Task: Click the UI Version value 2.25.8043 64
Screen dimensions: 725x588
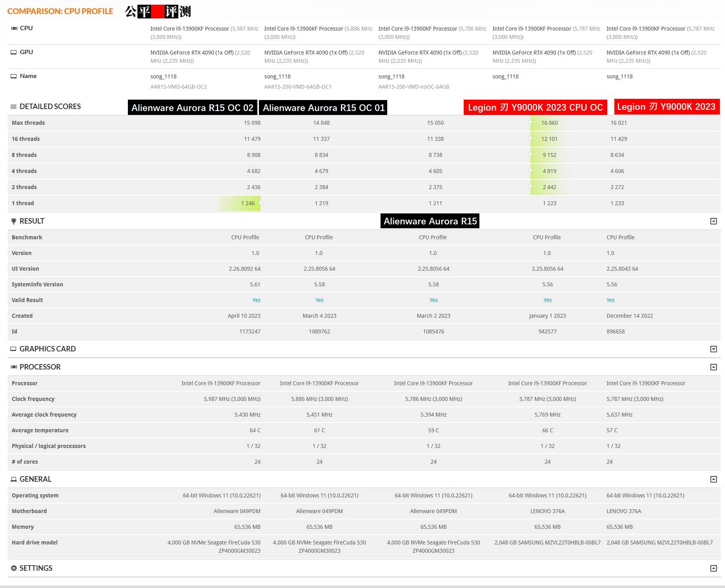Action: point(622,269)
